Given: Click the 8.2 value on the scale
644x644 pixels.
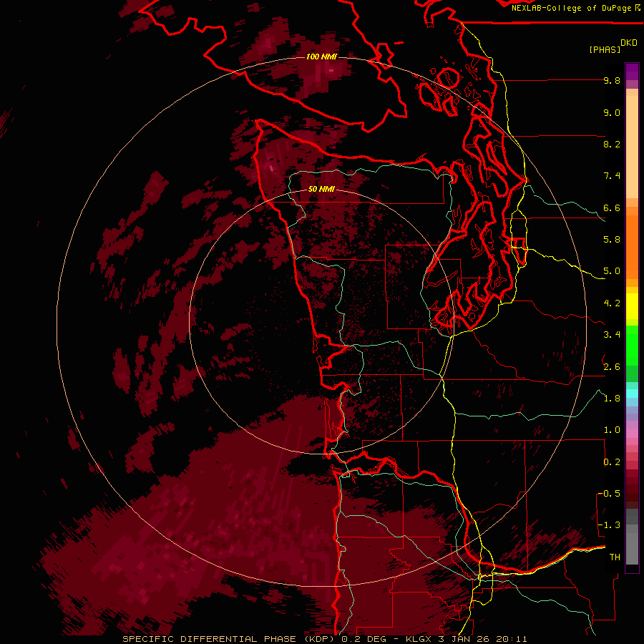Looking at the screenshot, I should [612, 144].
